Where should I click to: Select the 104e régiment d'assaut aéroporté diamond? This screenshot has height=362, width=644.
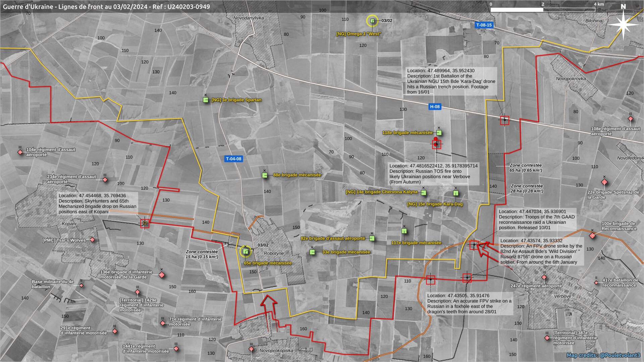pyautogui.click(x=20, y=152)
